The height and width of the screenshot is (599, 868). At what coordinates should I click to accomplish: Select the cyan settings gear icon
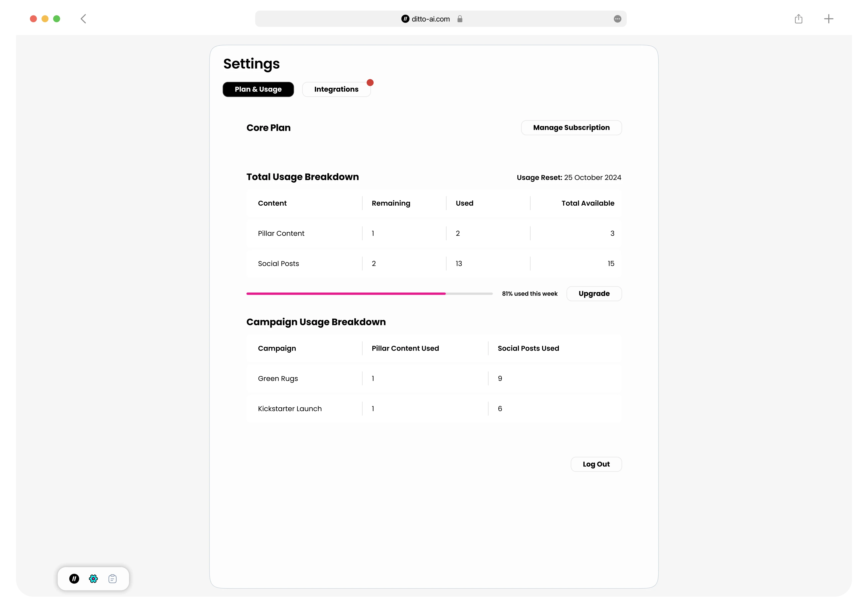pos(93,579)
